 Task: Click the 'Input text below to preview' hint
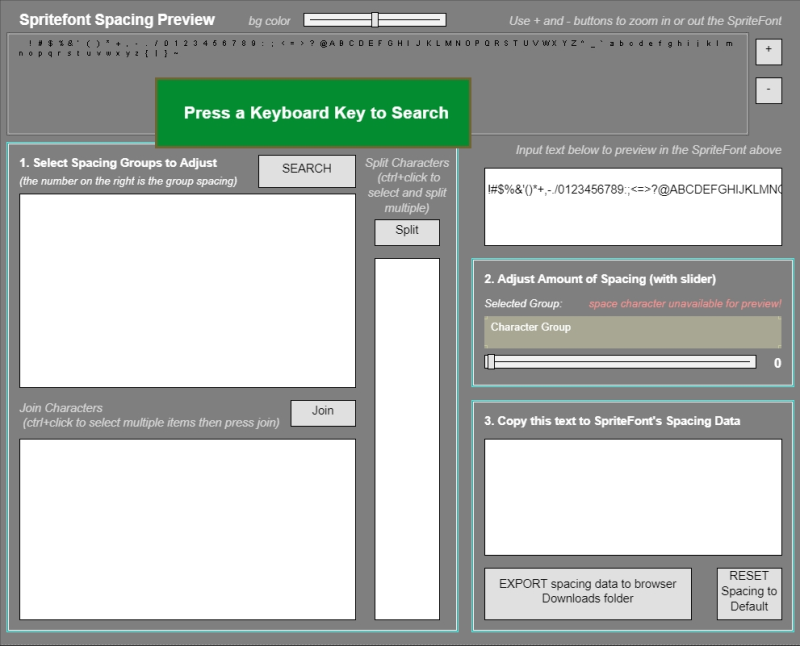[x=648, y=150]
